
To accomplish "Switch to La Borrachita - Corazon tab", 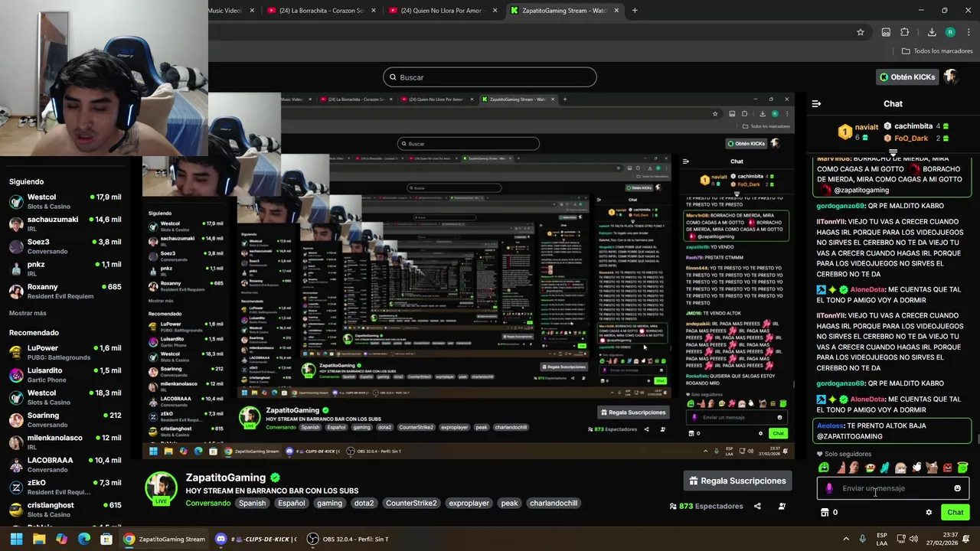I will point(322,11).
